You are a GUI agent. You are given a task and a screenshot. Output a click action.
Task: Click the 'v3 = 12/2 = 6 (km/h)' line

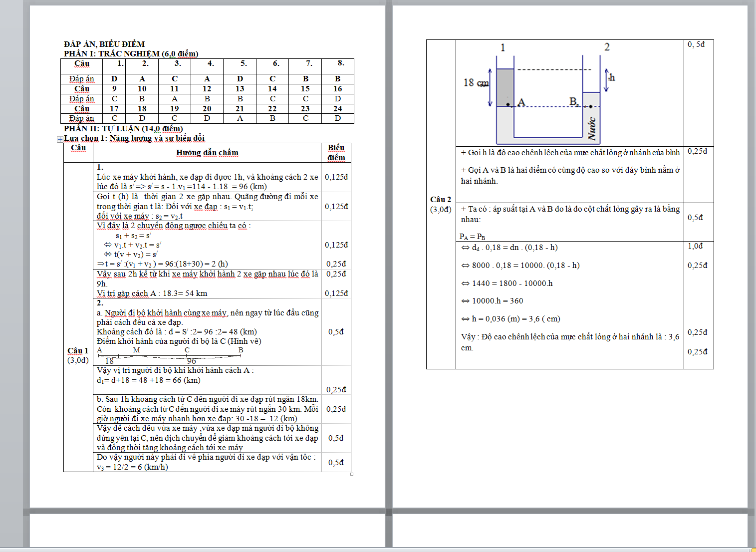132,467
